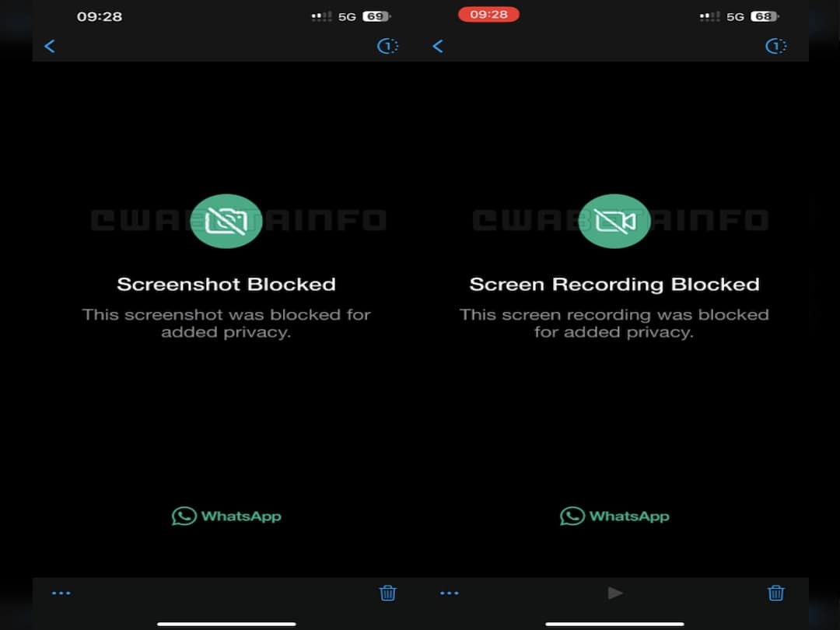
Task: Open more options on Screen Recording Blocked screen
Action: [449, 593]
